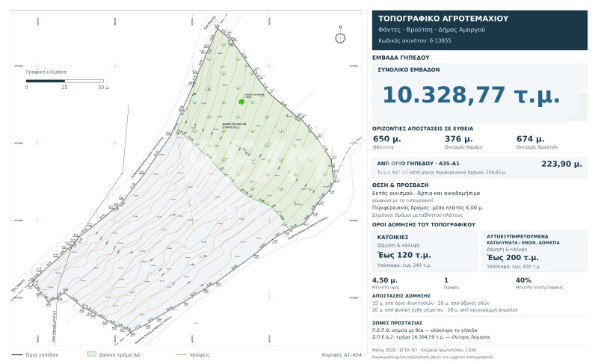
Task: Click the ΕΜΒΑΔΑ ΓΗΠΕΔΟΥ heading
Action: (x=401, y=58)
